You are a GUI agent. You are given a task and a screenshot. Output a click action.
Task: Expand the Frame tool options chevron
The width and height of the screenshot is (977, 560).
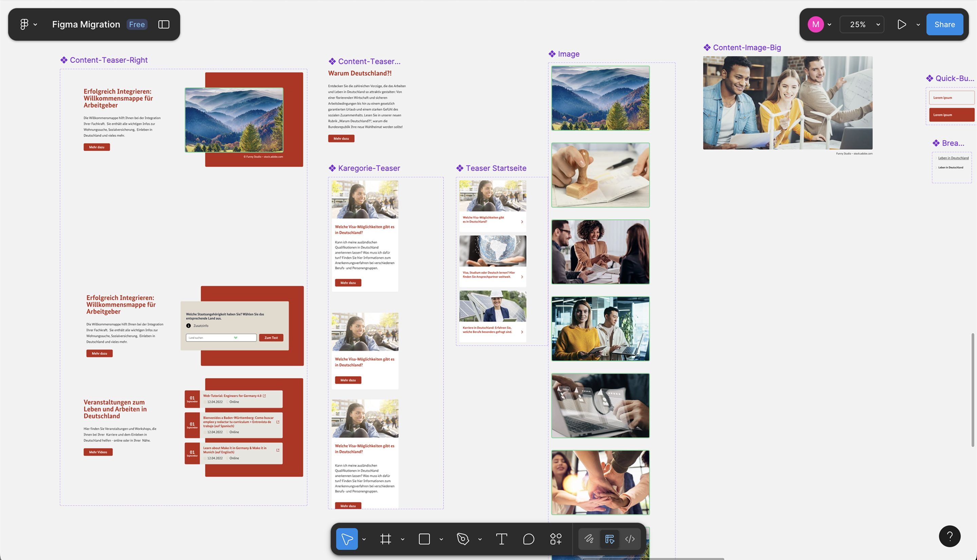(x=402, y=539)
